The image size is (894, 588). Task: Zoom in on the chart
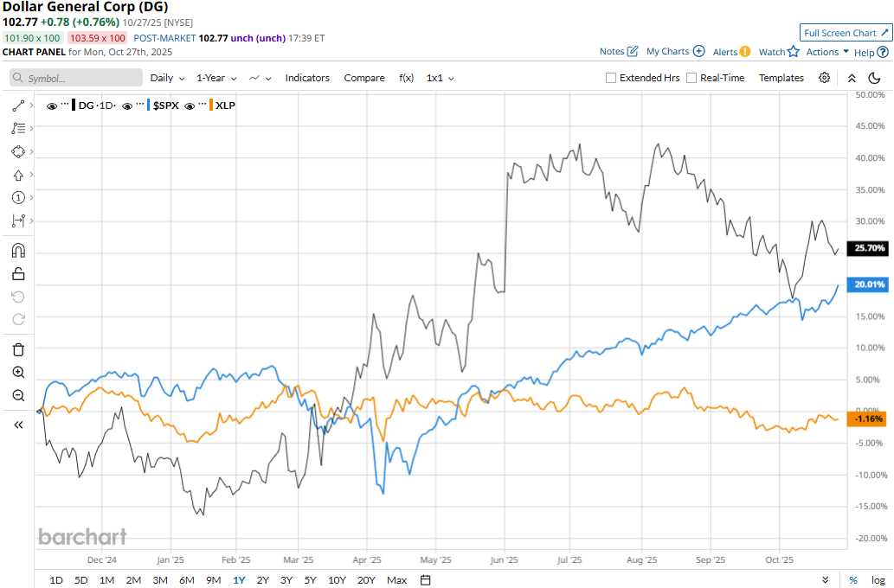[18, 373]
